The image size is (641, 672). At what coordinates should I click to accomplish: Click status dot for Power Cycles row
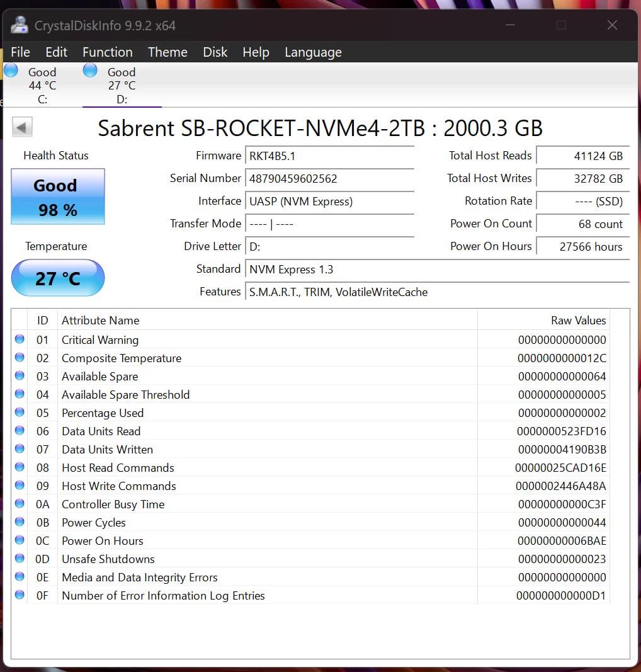[20, 521]
